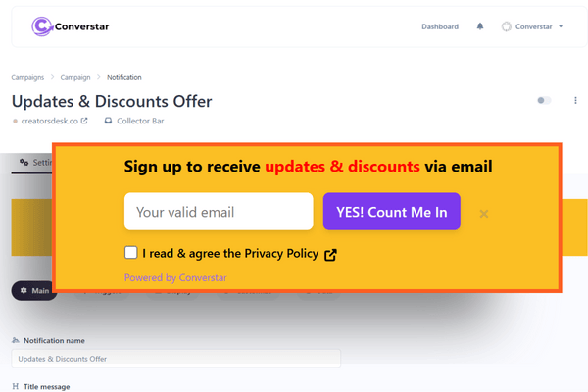Click the Notification name input field
This screenshot has width=588, height=392.
[x=175, y=359]
